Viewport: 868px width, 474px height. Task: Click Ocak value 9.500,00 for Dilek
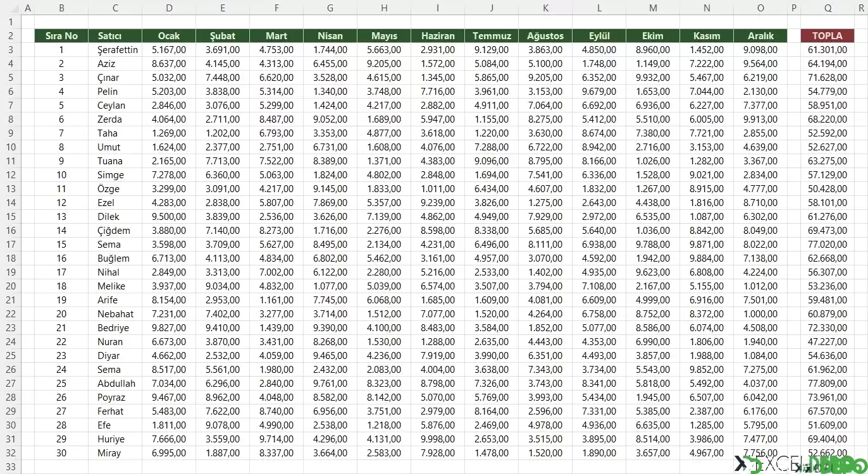click(169, 217)
